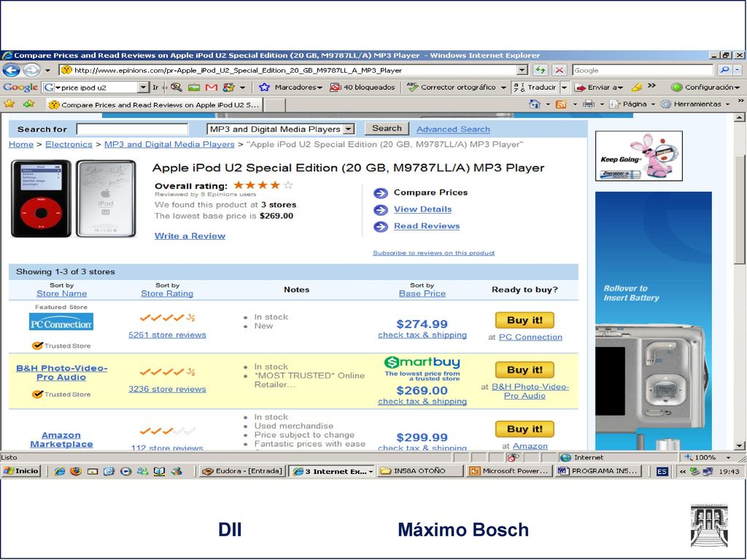Open the recent pages dropdown arrow
Screen dimensions: 747x560
47,70
